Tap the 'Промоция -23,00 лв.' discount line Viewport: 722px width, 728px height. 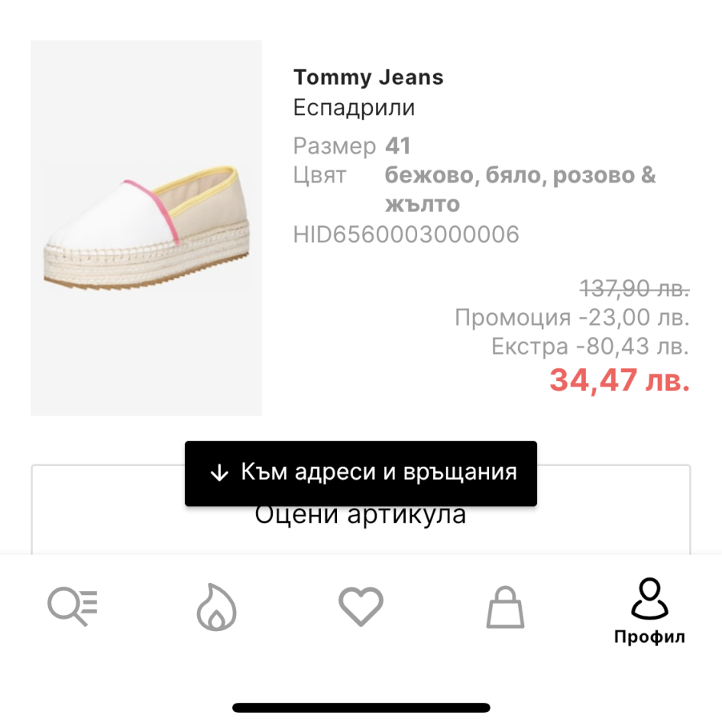pyautogui.click(x=572, y=317)
